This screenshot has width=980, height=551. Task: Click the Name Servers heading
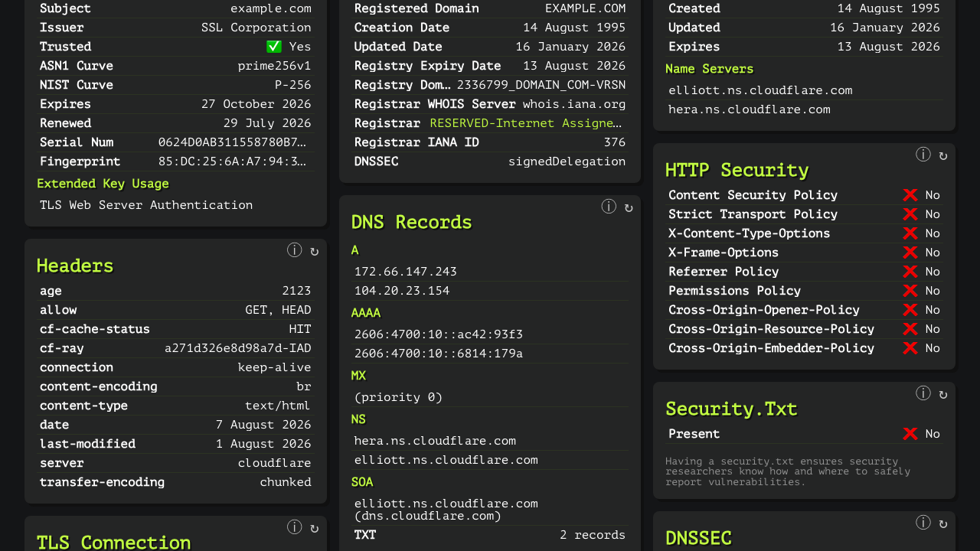pyautogui.click(x=710, y=69)
